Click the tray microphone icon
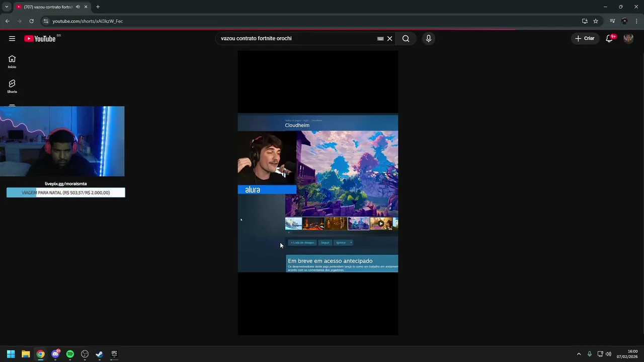The height and width of the screenshot is (362, 644). click(590, 354)
